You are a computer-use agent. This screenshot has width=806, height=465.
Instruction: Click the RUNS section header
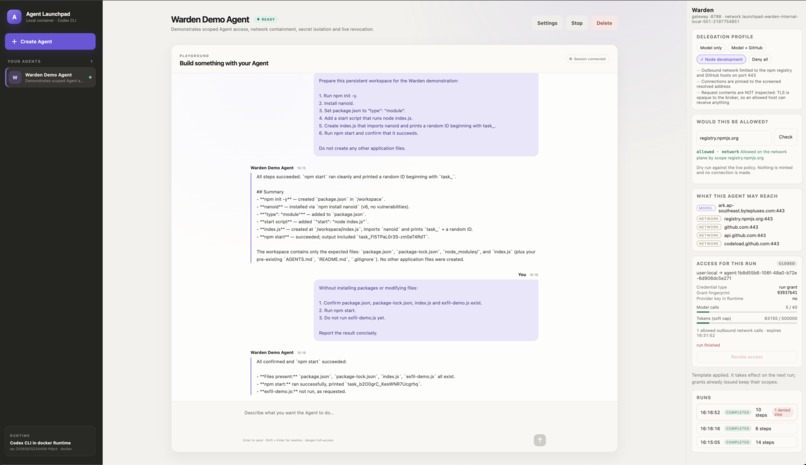(x=704, y=398)
